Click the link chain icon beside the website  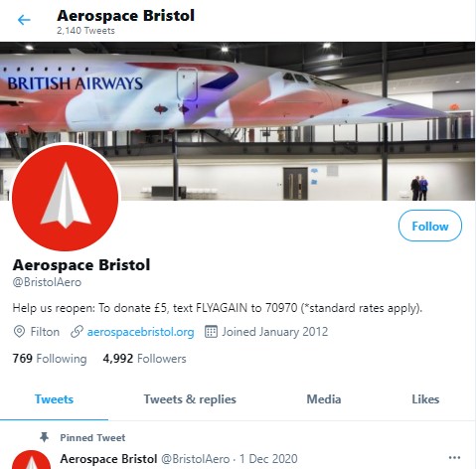[x=77, y=332]
